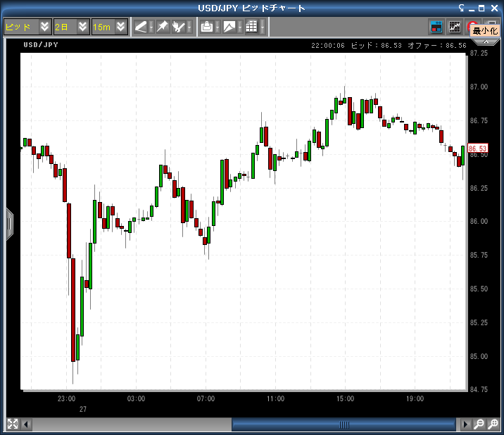Expand the left side panel handle
This screenshot has width=504, height=435.
coord(9,224)
